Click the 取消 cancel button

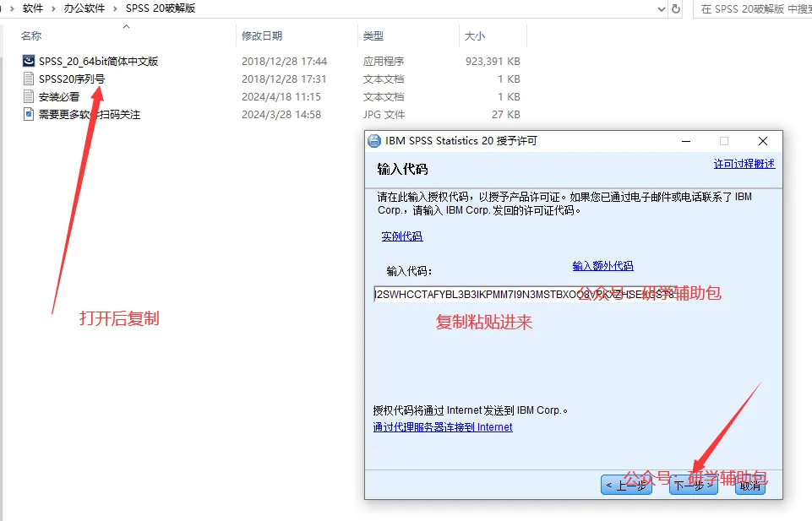pos(749,485)
